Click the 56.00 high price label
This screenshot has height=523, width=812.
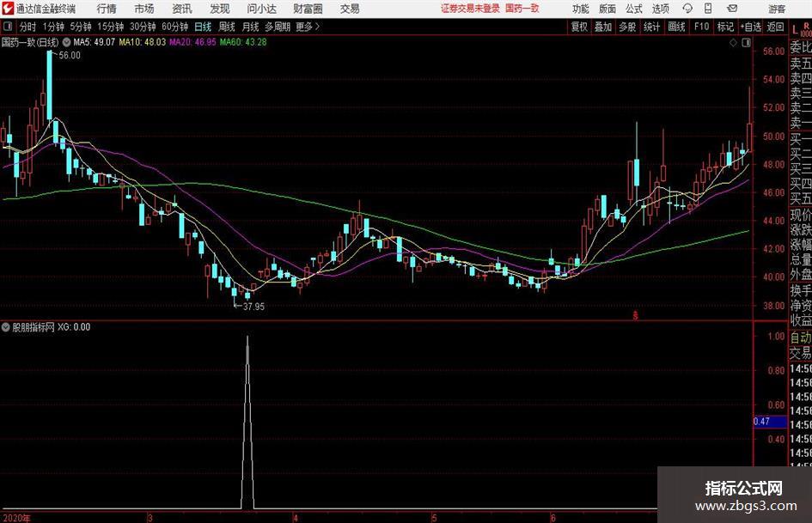[x=70, y=56]
